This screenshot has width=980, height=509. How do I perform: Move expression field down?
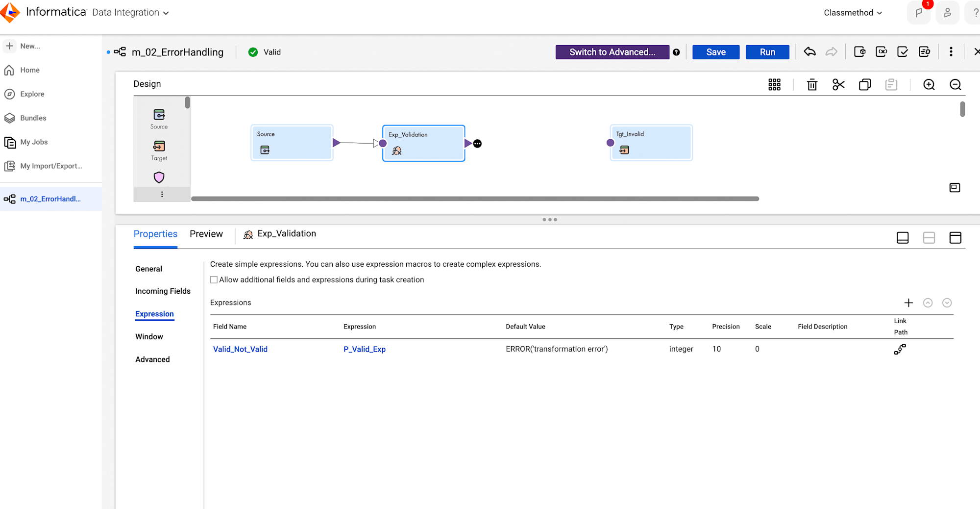coord(947,303)
